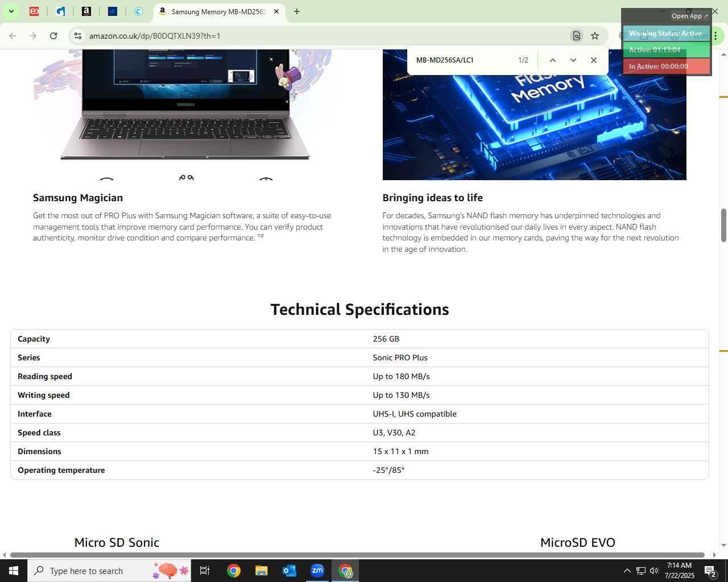Click the Capacity row label
Viewport: 728px width, 582px height.
pyautogui.click(x=34, y=339)
